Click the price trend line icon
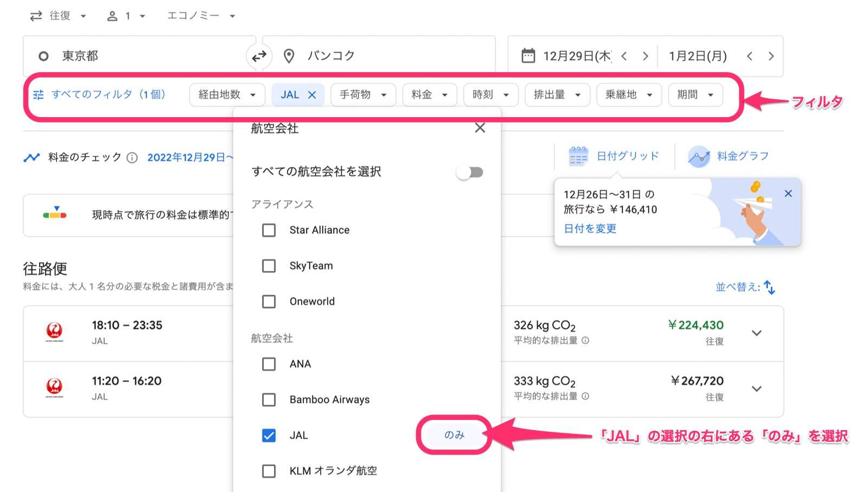The image size is (868, 492). (31, 158)
